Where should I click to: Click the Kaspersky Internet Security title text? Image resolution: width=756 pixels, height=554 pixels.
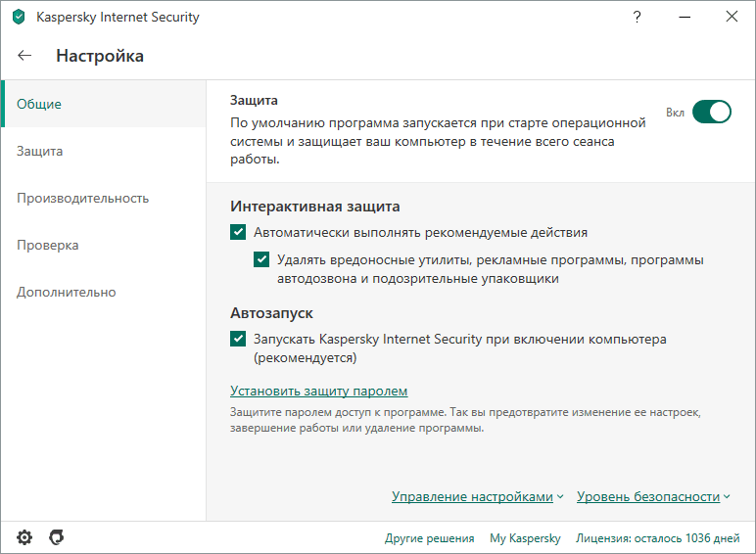118,18
